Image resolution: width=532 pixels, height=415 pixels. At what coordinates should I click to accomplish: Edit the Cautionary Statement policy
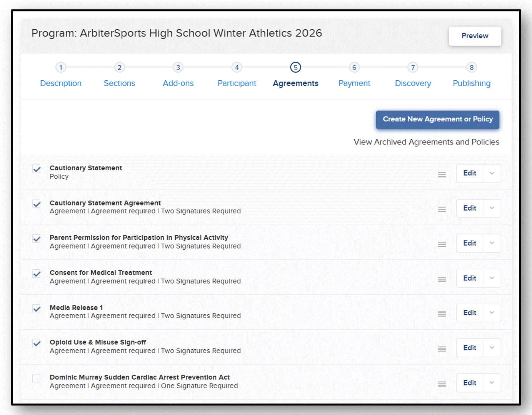[x=470, y=173]
